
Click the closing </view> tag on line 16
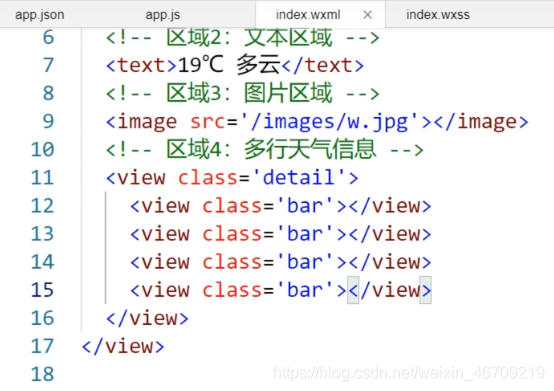coord(147,318)
